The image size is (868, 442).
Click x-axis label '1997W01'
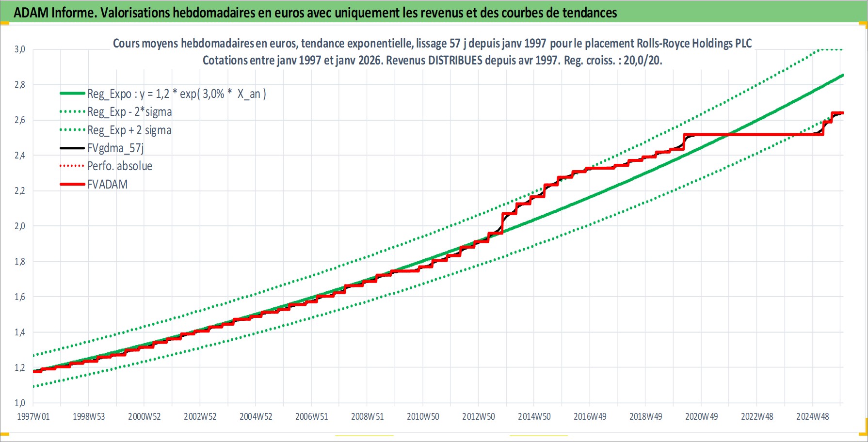click(x=33, y=417)
